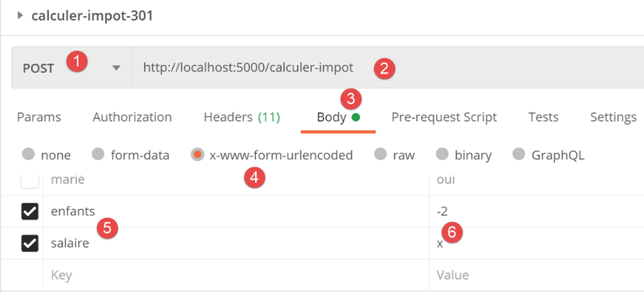Open the Pre-request Script tab

(444, 117)
